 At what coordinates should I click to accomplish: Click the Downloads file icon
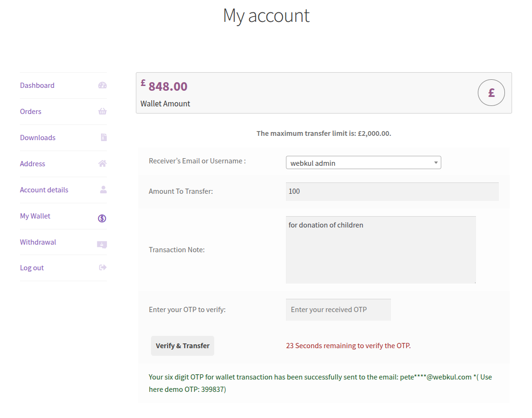point(104,138)
